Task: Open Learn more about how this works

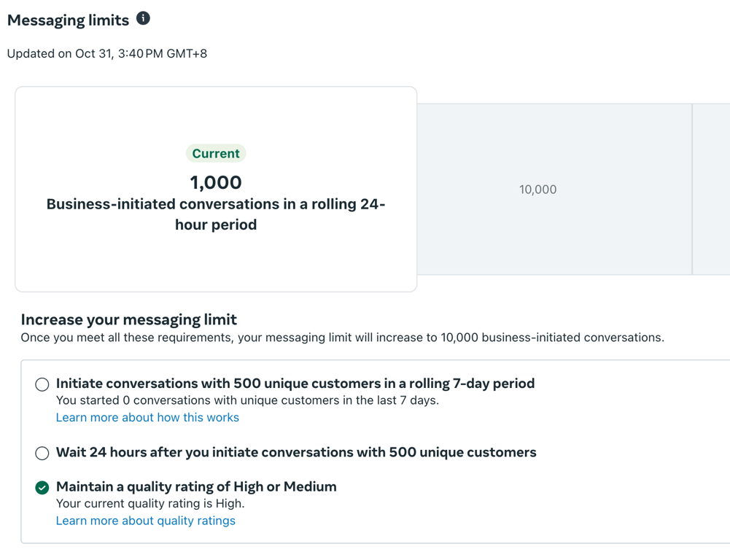Action: coord(147,418)
